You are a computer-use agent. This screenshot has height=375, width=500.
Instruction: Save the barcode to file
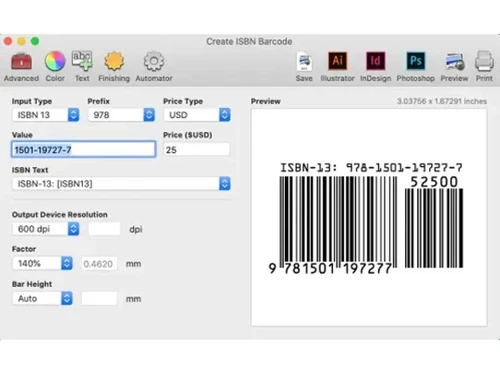tap(304, 67)
